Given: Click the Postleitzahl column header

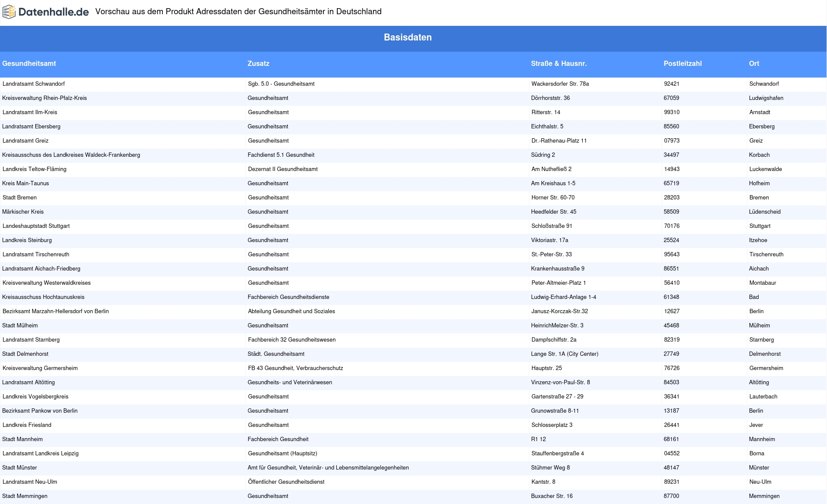Looking at the screenshot, I should 683,63.
